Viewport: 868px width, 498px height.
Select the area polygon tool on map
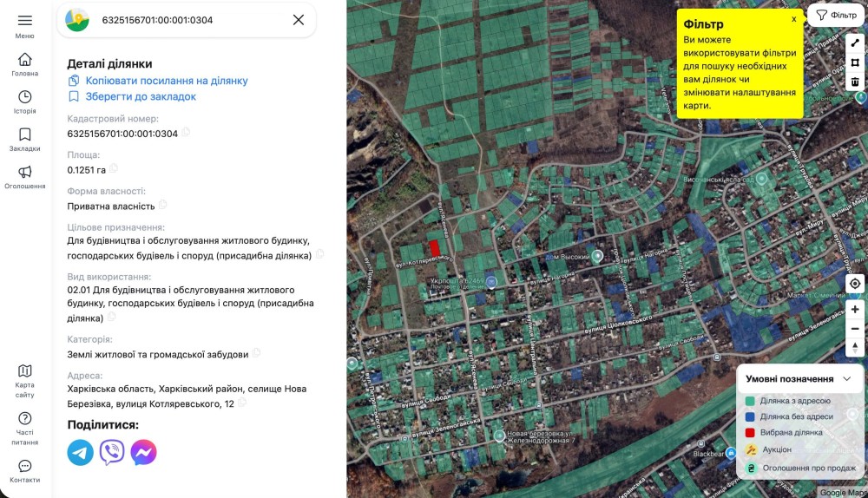(x=855, y=62)
